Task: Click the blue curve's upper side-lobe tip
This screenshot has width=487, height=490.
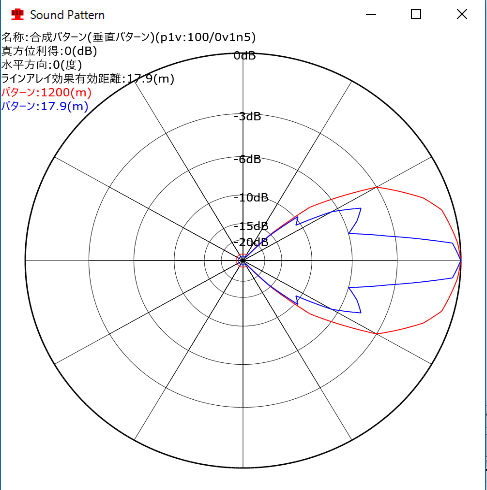Action: pyautogui.click(x=360, y=209)
